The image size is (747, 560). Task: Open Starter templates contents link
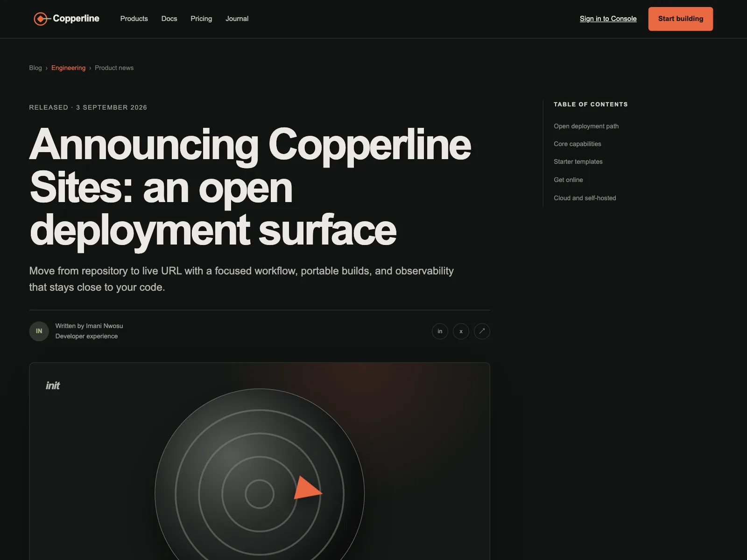578,161
